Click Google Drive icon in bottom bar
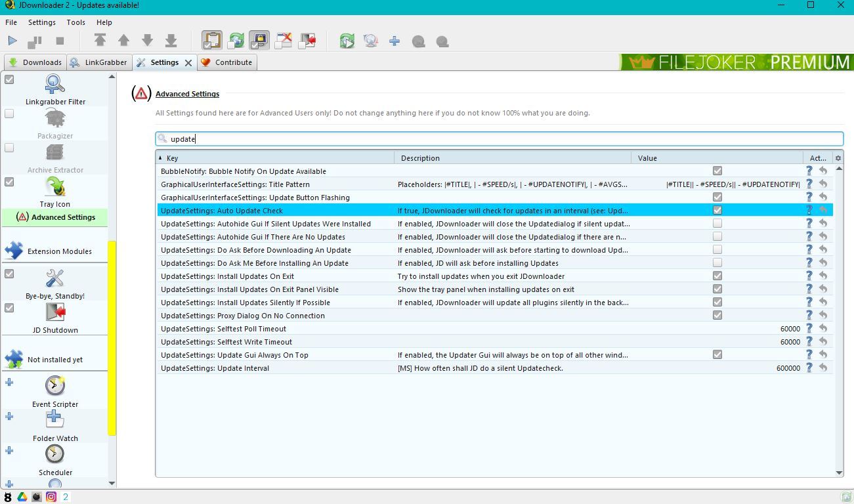Image resolution: width=854 pixels, height=504 pixels. click(x=22, y=497)
